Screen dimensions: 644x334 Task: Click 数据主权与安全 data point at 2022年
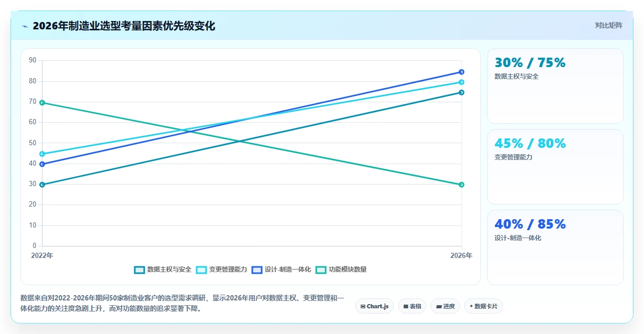[x=42, y=185]
